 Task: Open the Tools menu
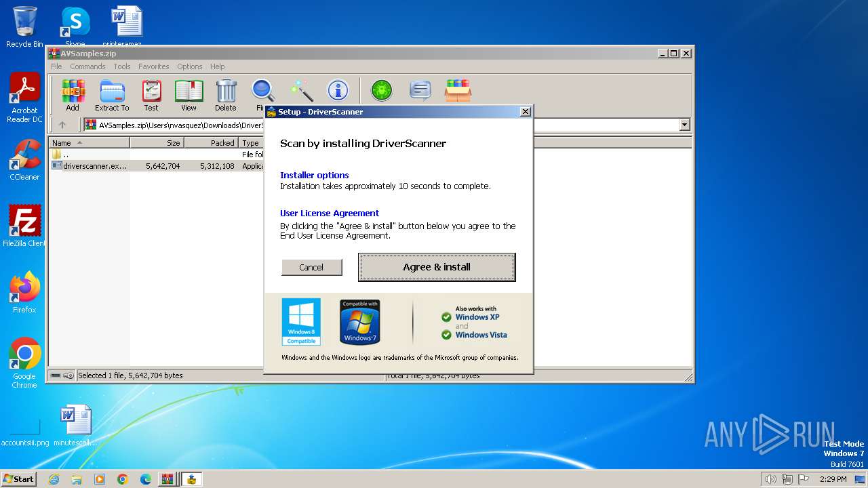(x=122, y=66)
